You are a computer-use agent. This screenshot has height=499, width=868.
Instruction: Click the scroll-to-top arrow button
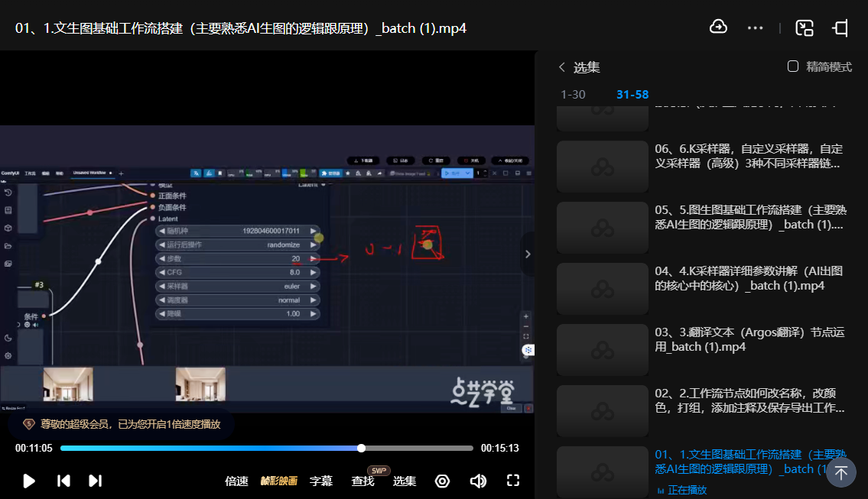click(x=840, y=472)
